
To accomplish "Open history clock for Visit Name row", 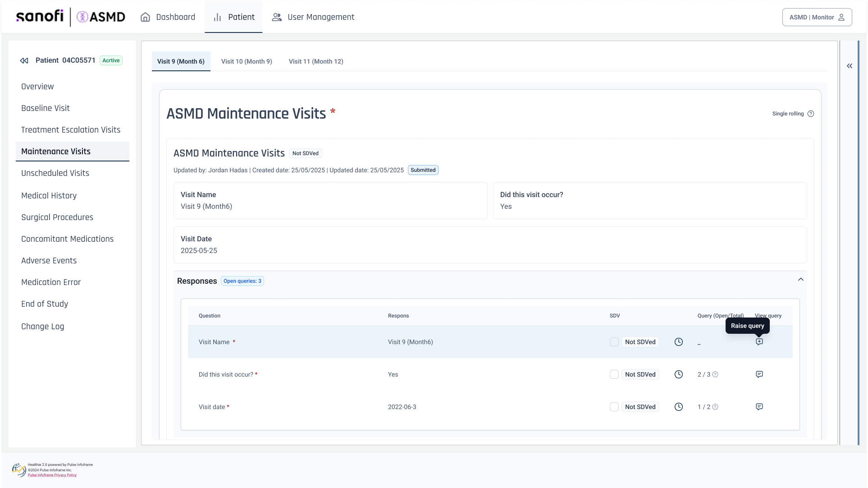I will pos(679,342).
